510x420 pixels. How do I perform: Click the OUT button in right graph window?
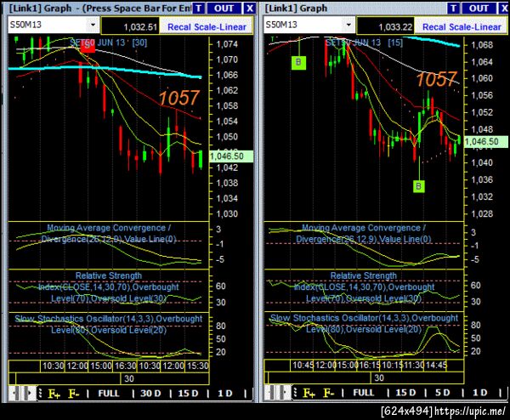[x=479, y=9]
